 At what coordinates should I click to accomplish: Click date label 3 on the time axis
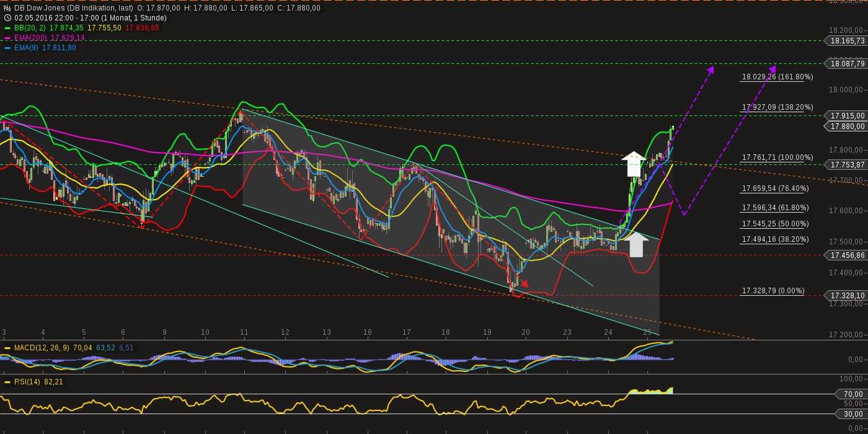[x=4, y=332]
